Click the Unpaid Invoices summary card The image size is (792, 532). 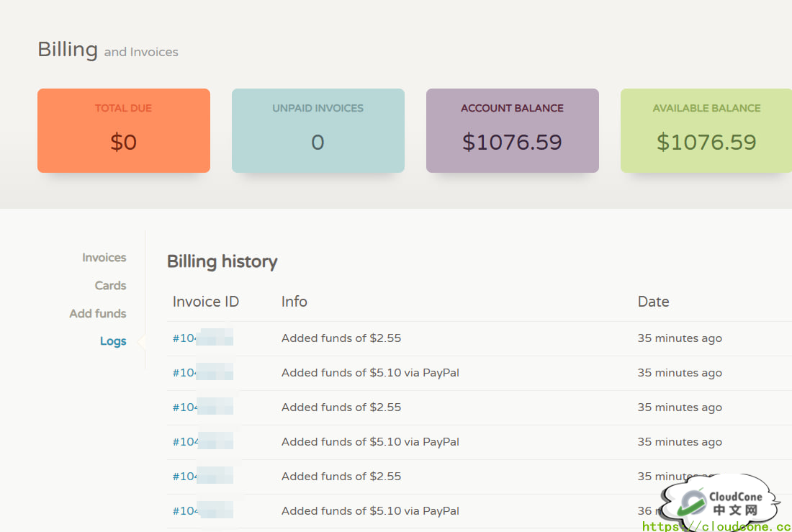click(318, 130)
